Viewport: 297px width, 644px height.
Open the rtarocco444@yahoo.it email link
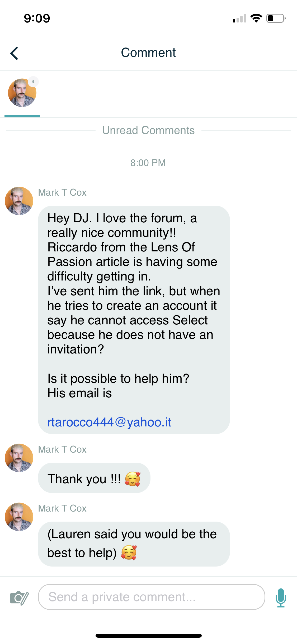109,422
